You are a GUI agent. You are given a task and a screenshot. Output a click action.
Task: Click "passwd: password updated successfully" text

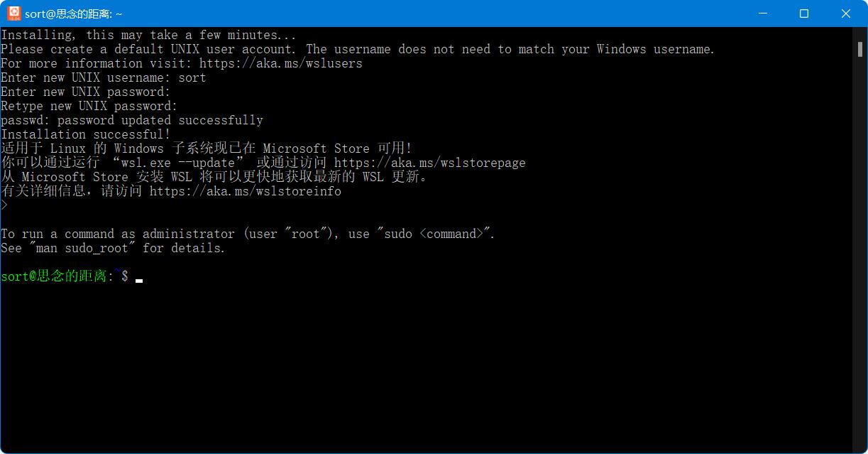click(132, 120)
